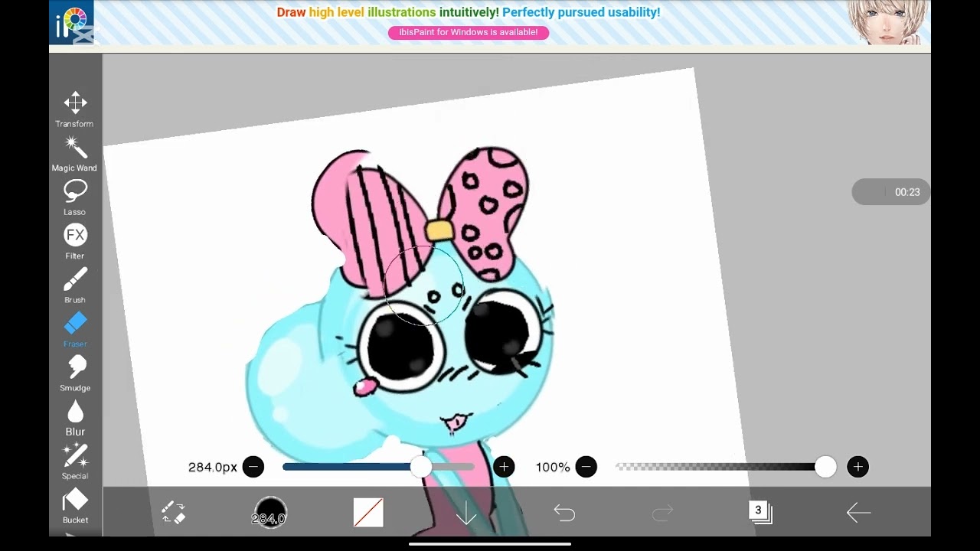This screenshot has width=980, height=551.
Task: Select the Bucket fill tool
Action: [x=75, y=506]
